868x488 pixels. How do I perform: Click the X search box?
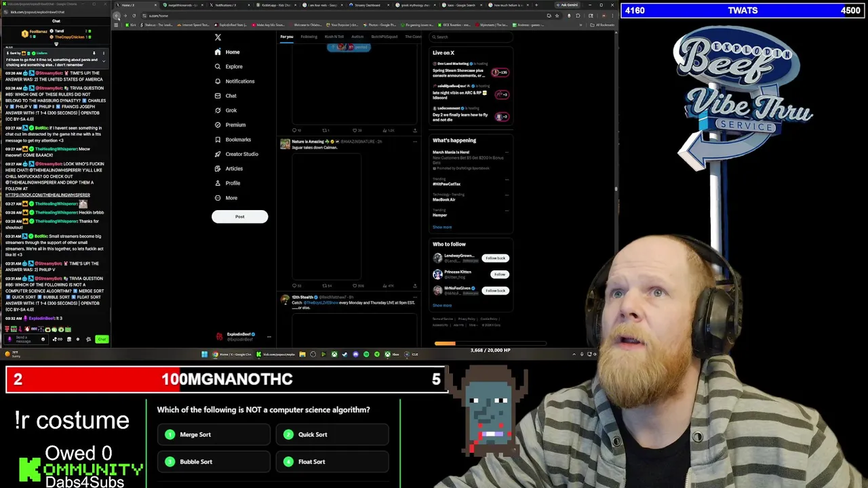(x=471, y=37)
